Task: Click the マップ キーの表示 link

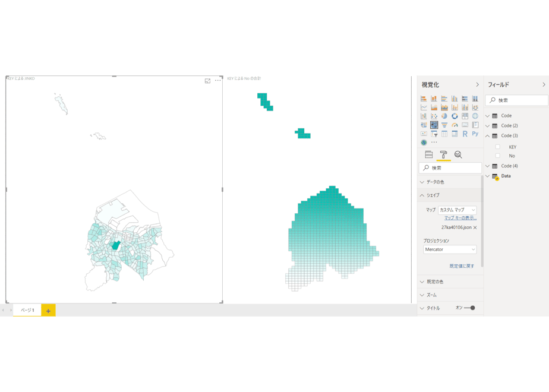Action: 460,218
